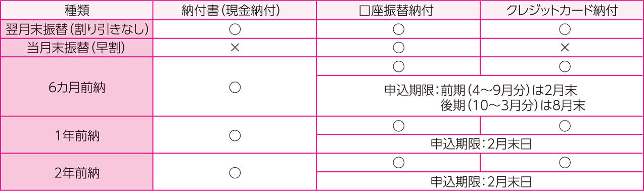Click the ○ under 納付書 in 6カ月前納 row
The width and height of the screenshot is (644, 191).
click(x=235, y=87)
